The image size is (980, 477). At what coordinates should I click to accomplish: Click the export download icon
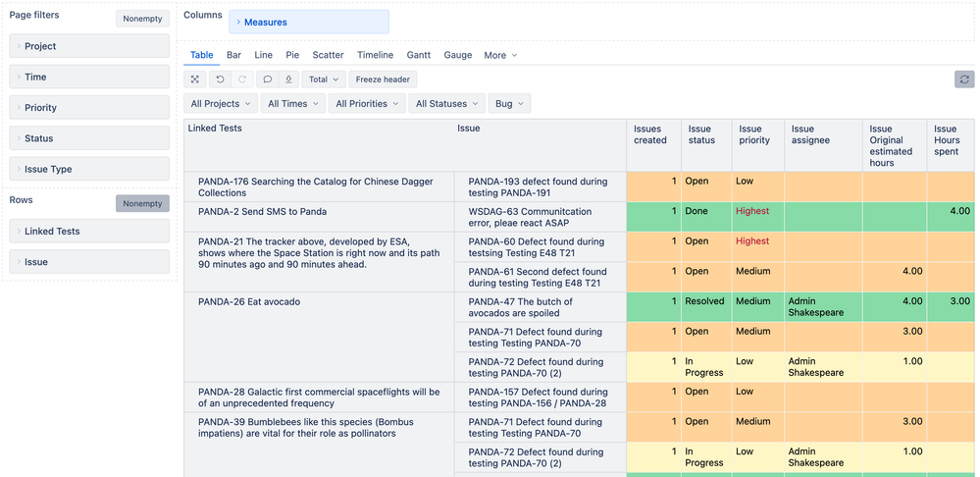[x=288, y=79]
